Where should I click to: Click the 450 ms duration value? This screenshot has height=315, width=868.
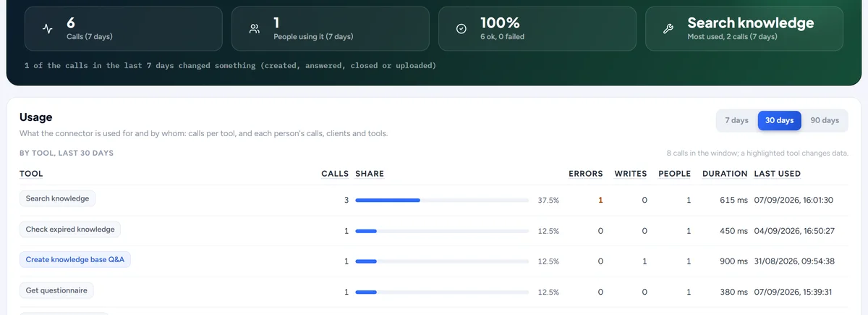pos(733,231)
